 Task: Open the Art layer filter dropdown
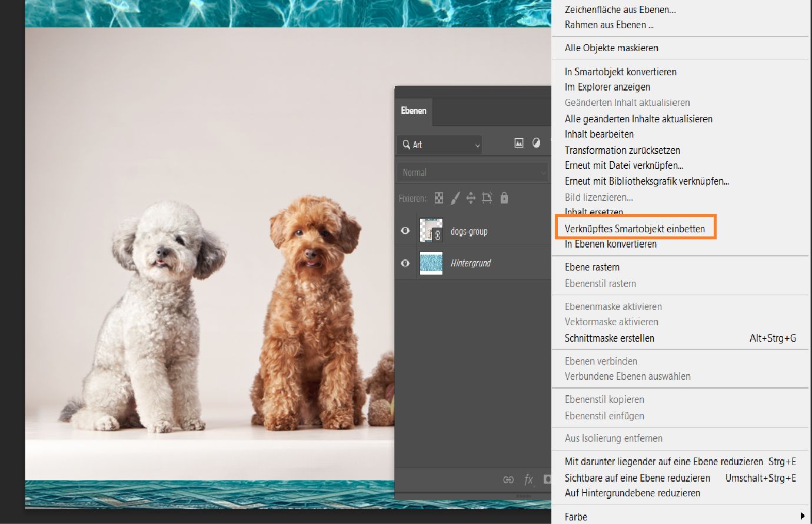(440, 145)
